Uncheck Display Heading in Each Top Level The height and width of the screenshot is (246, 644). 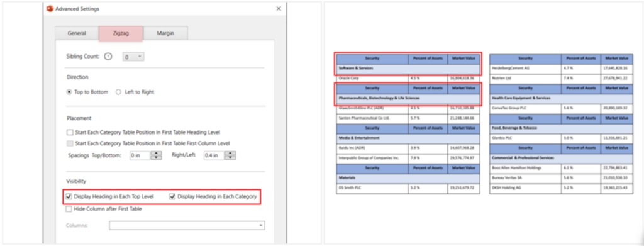[69, 197]
